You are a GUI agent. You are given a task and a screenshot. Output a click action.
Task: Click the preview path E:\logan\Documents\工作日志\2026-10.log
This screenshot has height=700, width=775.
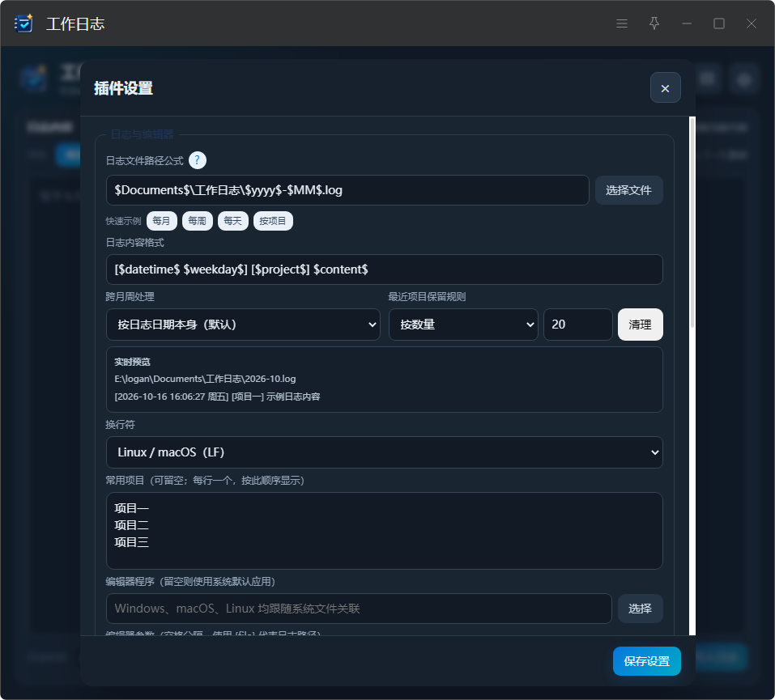[x=205, y=379]
